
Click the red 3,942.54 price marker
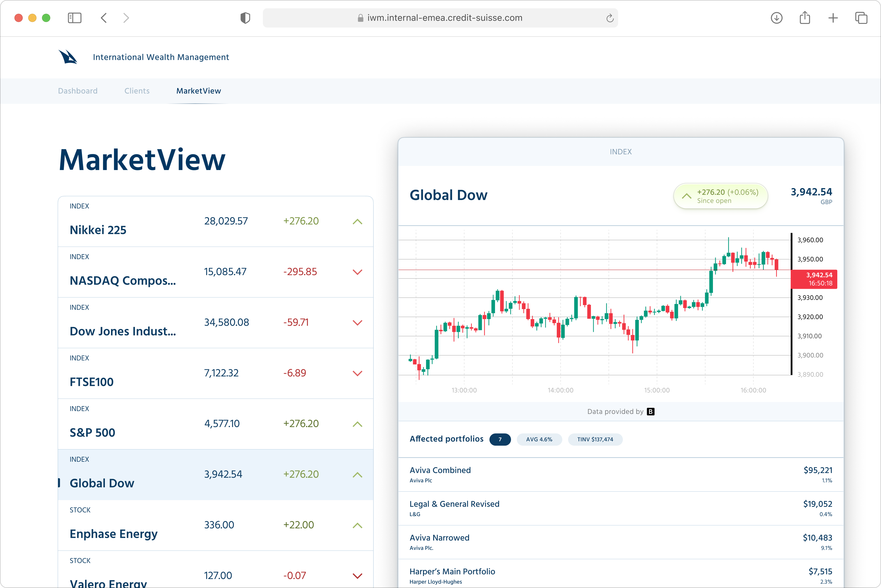coord(814,279)
